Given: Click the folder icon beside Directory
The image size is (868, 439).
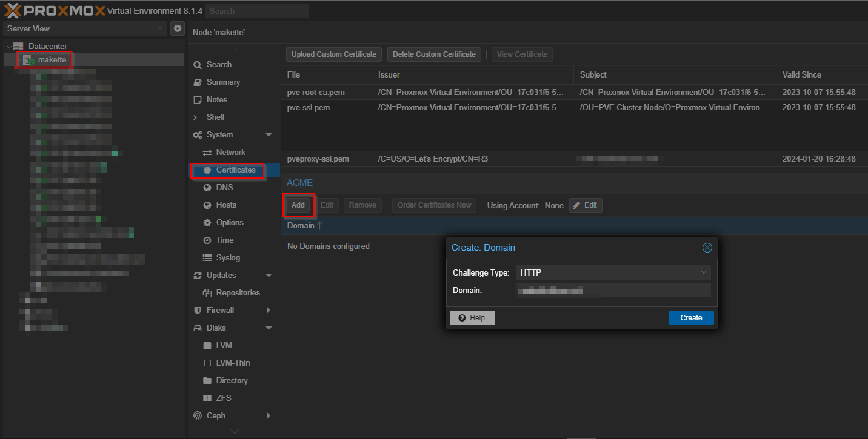Looking at the screenshot, I should pos(207,381).
